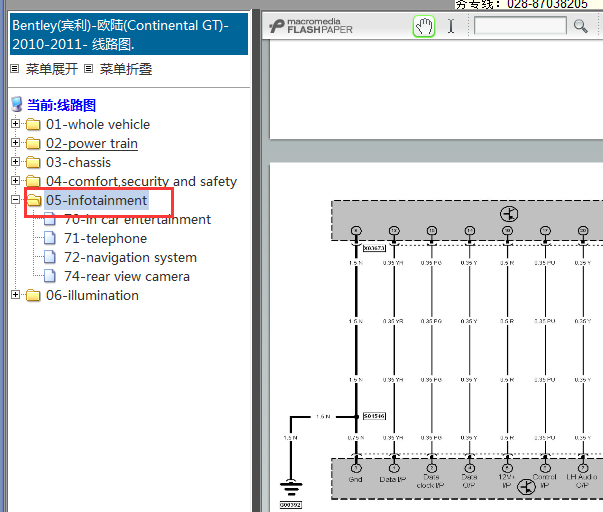Click the 当前:线路图 root node

pos(61,105)
